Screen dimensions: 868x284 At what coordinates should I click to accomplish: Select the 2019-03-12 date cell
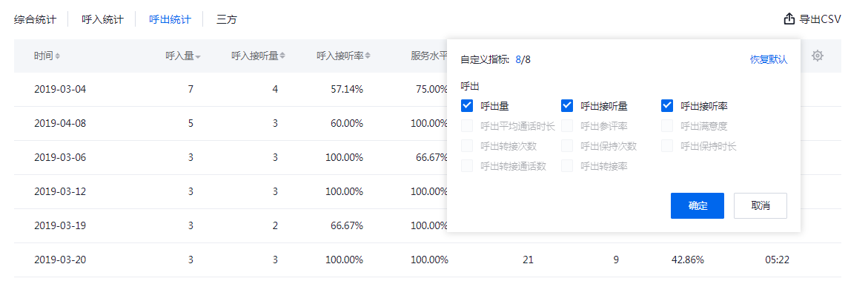point(60,191)
